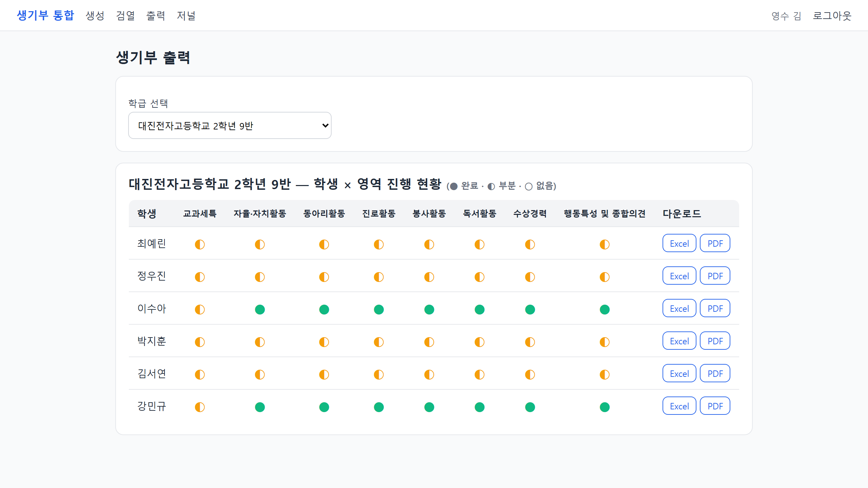Click 최예린 진로활동 partial status icon
This screenshot has height=488, width=868.
[379, 244]
